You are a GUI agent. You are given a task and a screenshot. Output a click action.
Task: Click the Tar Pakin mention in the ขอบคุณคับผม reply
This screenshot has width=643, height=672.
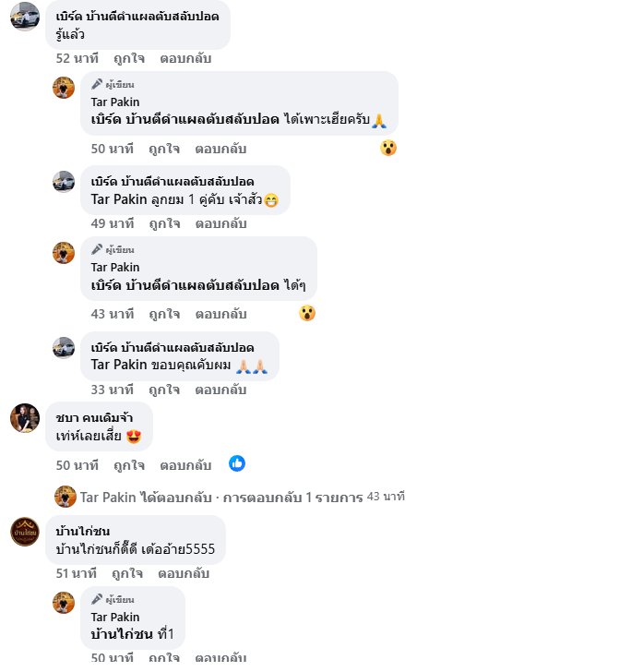pyautogui.click(x=119, y=365)
